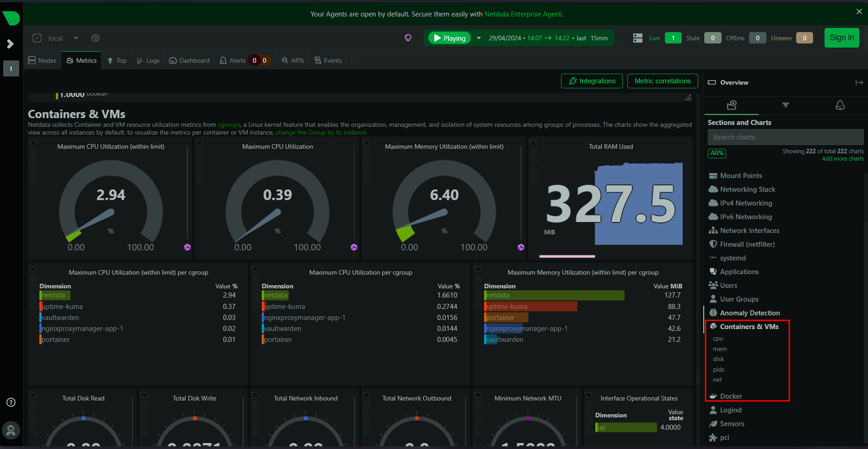This screenshot has height=449, width=868.
Task: Switch to the Nodes tab
Action: click(x=42, y=60)
